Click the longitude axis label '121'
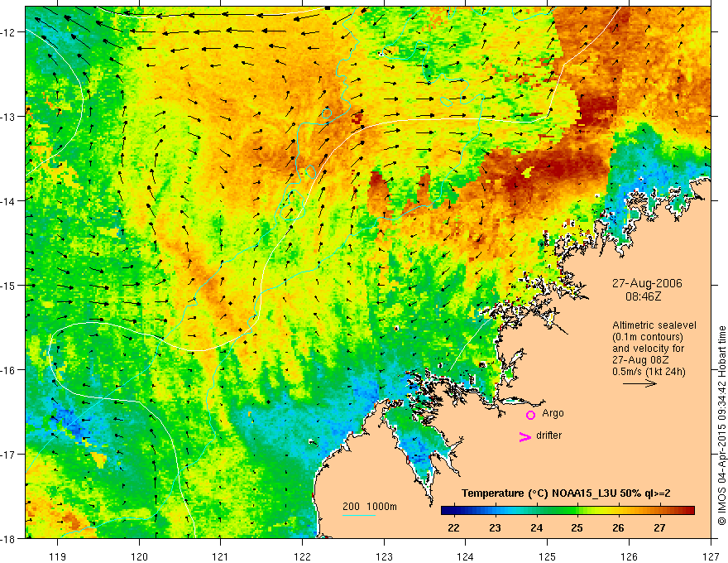Viewport: 728px width, 563px height. 221,556
